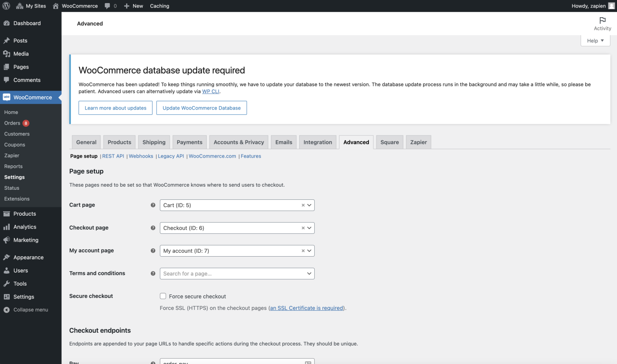The width and height of the screenshot is (617, 364).
Task: Switch to the Square tab
Action: [390, 142]
